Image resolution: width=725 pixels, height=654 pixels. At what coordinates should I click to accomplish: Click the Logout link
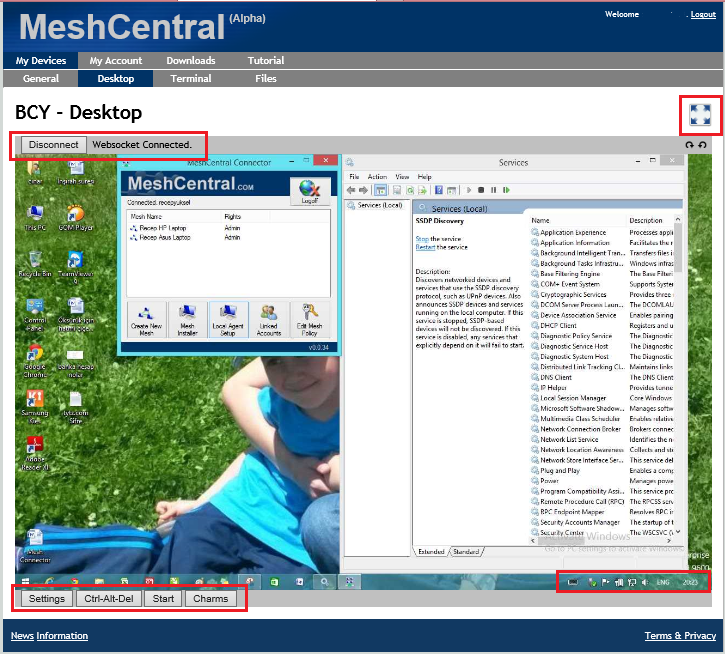[x=703, y=14]
